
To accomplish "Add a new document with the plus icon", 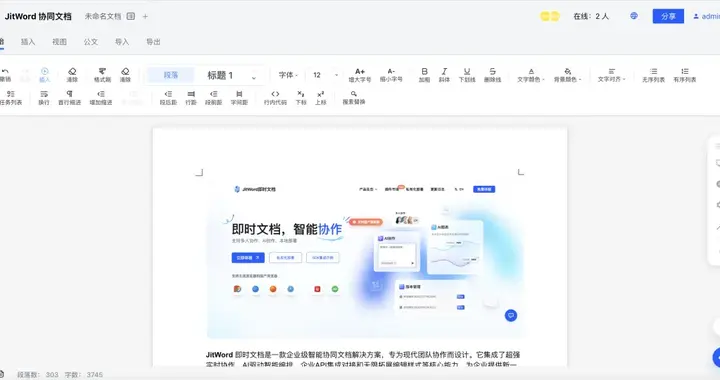I will 145,17.
